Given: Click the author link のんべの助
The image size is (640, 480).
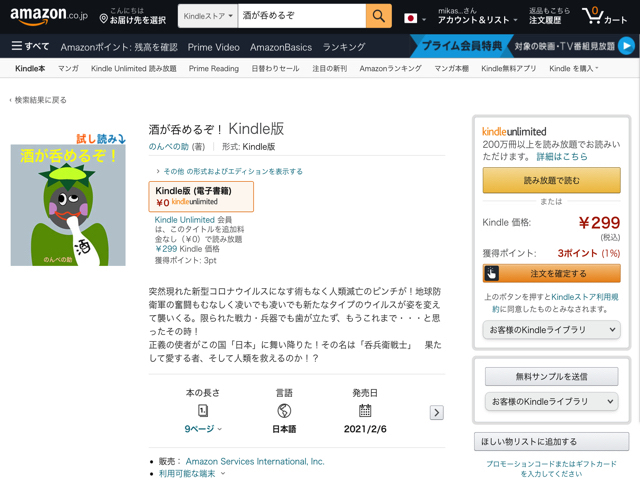Looking at the screenshot, I should click(168, 147).
